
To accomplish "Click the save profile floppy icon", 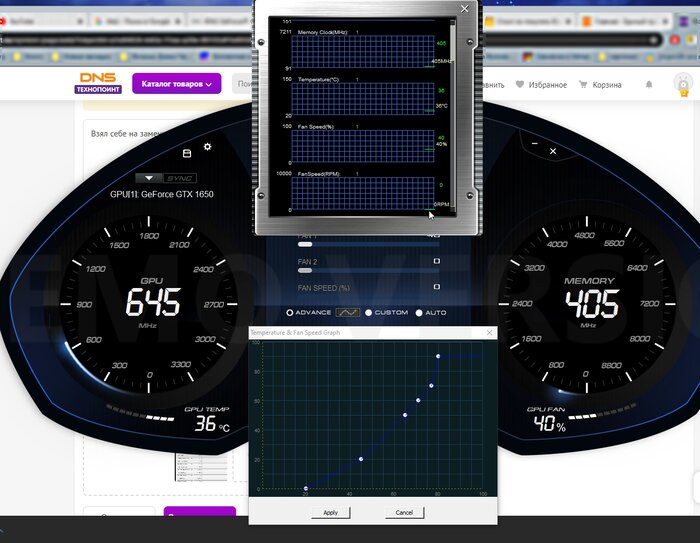I will (187, 153).
